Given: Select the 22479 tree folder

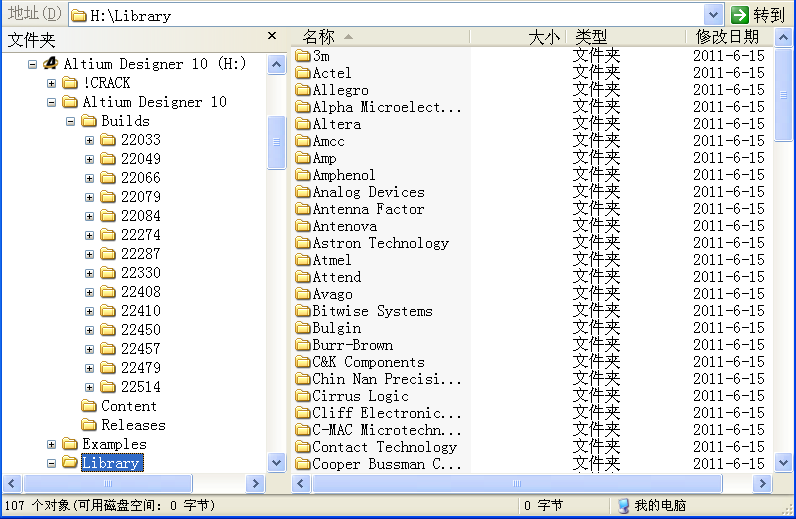Looking at the screenshot, I should [141, 368].
